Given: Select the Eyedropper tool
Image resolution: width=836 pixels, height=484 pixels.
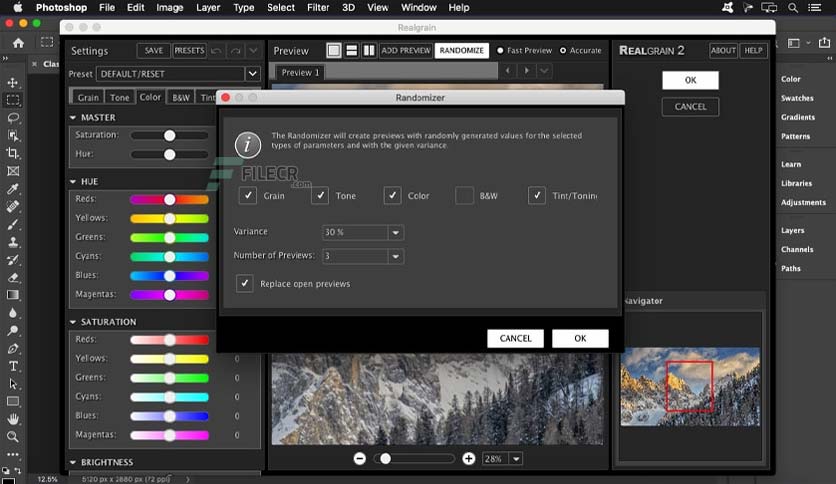Looking at the screenshot, I should [x=13, y=189].
